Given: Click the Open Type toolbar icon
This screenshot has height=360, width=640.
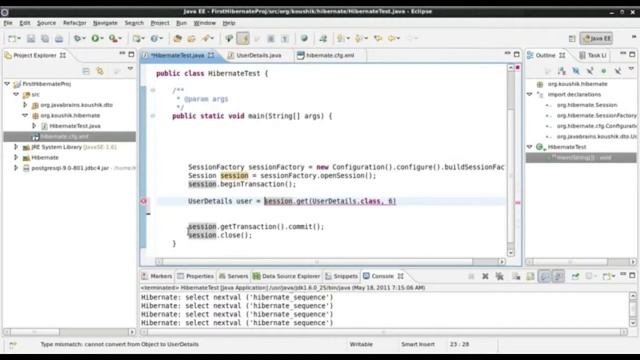Looking at the screenshot, I should click(178, 38).
